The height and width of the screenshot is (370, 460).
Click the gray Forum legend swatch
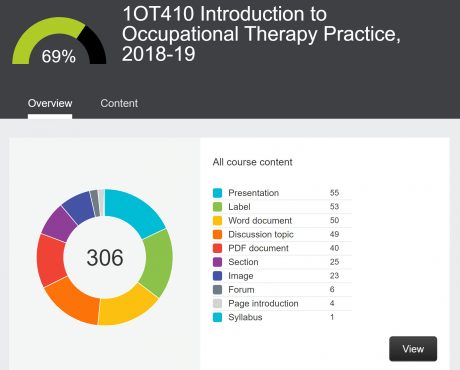coord(217,290)
